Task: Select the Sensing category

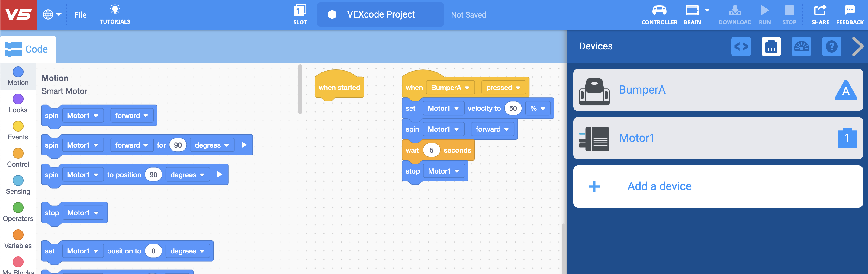Action: (18, 185)
